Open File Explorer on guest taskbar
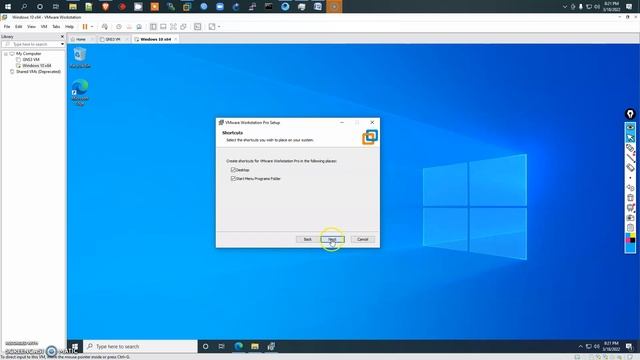Viewport: 640px width, 360px height. click(255, 347)
